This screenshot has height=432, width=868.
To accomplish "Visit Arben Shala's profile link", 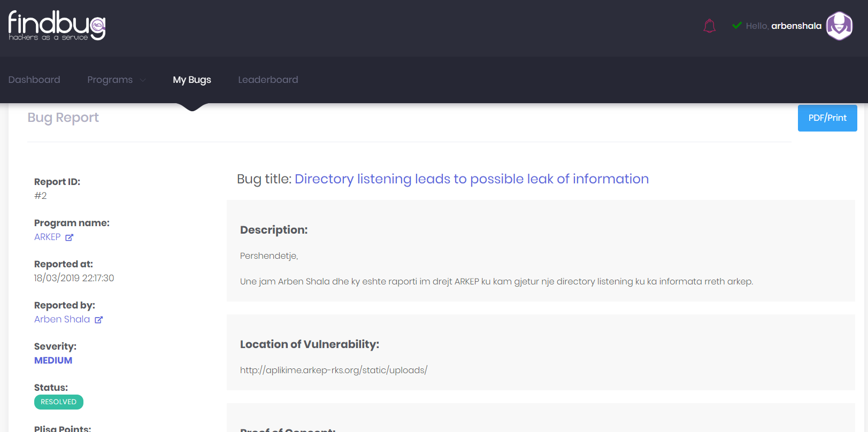I will pos(62,319).
